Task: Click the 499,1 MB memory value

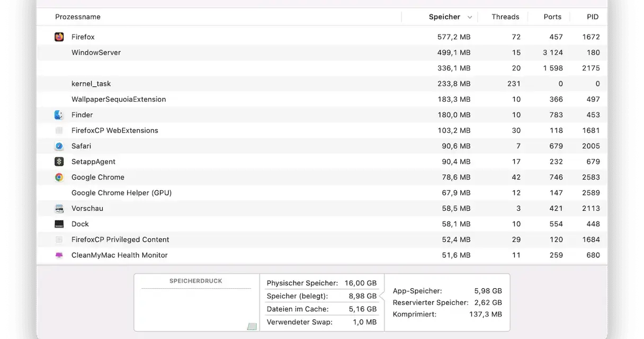Action: click(x=454, y=52)
